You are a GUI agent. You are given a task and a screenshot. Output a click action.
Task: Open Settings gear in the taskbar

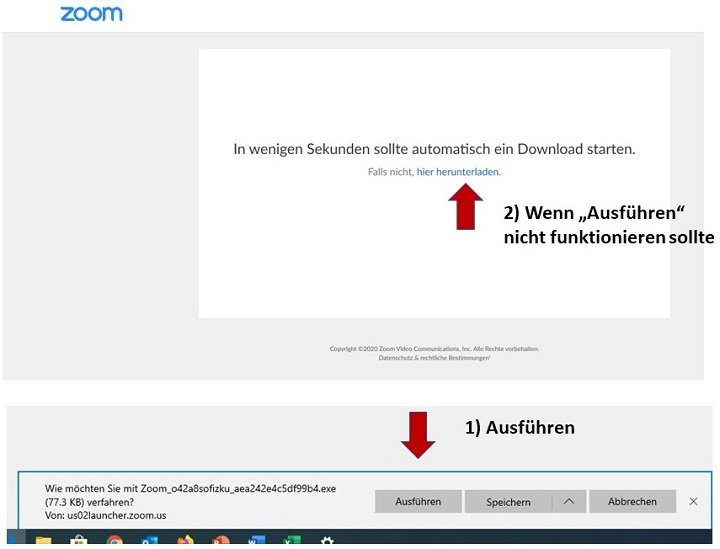click(x=327, y=541)
